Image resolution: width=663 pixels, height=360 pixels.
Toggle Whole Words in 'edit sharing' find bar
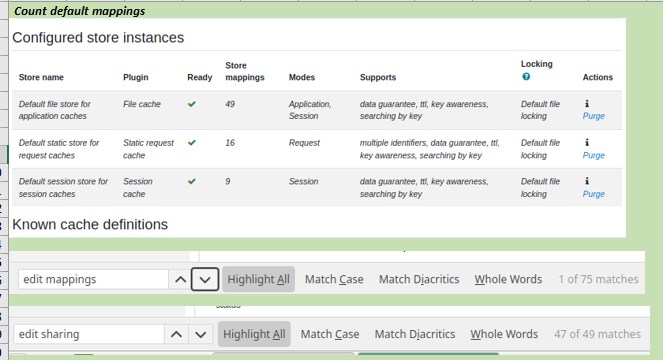[x=504, y=334]
